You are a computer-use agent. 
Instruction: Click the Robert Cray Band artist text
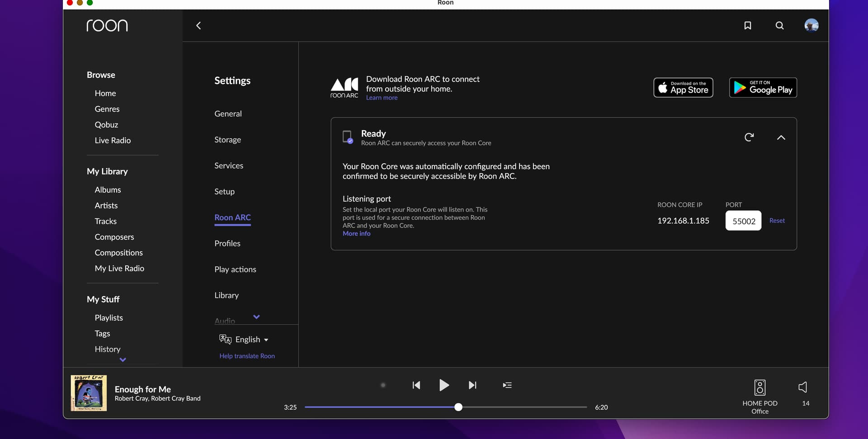[175, 398]
